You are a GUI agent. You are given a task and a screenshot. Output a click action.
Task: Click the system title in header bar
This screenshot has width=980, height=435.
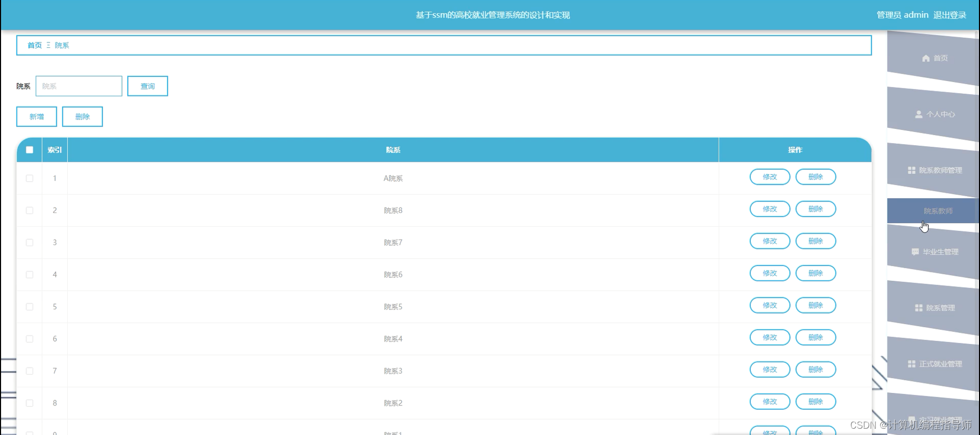pos(493,15)
